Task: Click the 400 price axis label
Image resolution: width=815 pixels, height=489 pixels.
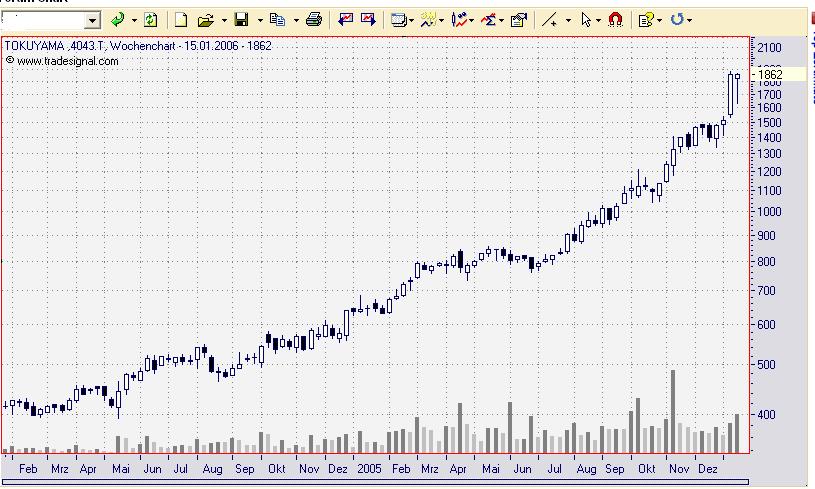Action: 767,414
